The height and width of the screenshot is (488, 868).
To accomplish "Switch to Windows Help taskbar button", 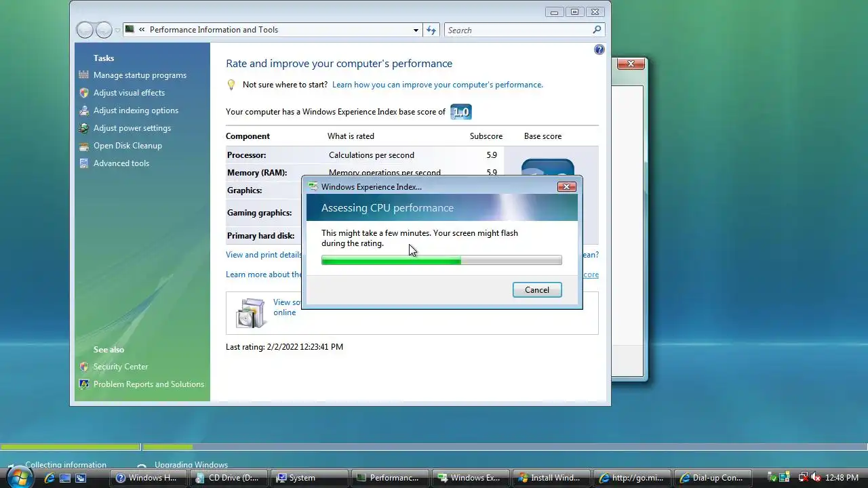I will pyautogui.click(x=147, y=478).
